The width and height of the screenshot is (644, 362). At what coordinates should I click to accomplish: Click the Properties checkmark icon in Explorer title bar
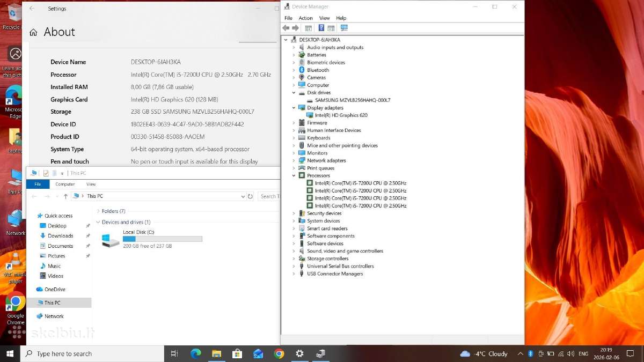46,173
